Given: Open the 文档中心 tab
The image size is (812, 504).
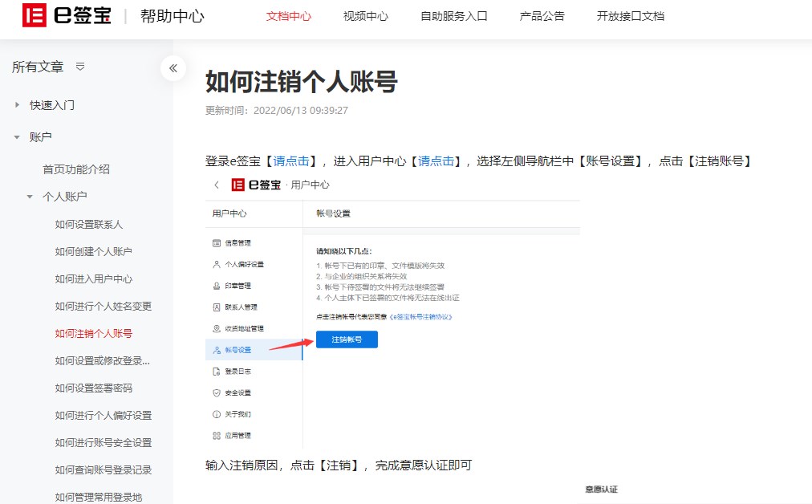Looking at the screenshot, I should point(288,16).
